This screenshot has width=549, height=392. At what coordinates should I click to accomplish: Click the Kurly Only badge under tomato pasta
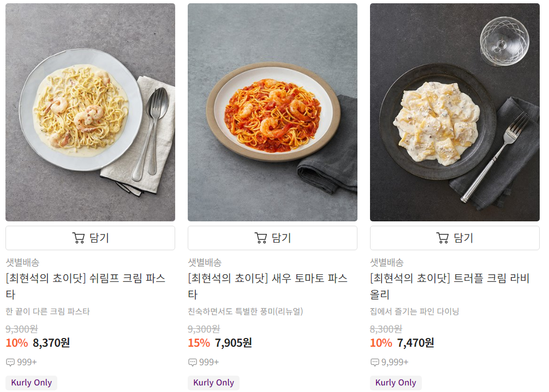click(x=213, y=382)
